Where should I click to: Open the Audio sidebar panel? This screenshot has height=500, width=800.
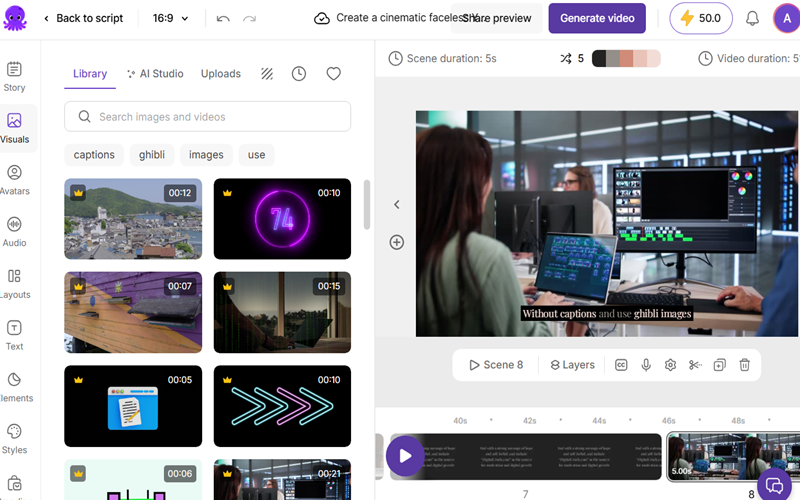coord(14,232)
